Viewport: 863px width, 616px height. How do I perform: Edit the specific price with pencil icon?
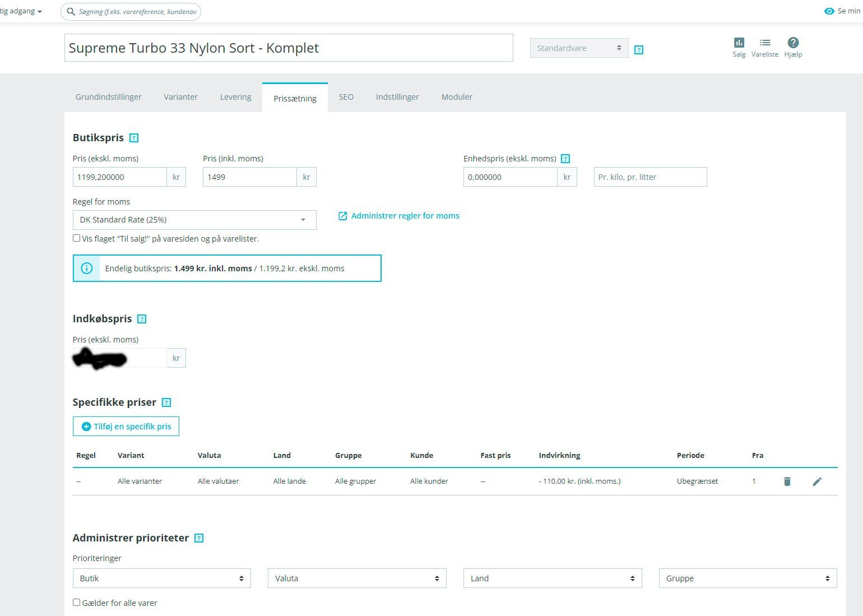(x=817, y=481)
